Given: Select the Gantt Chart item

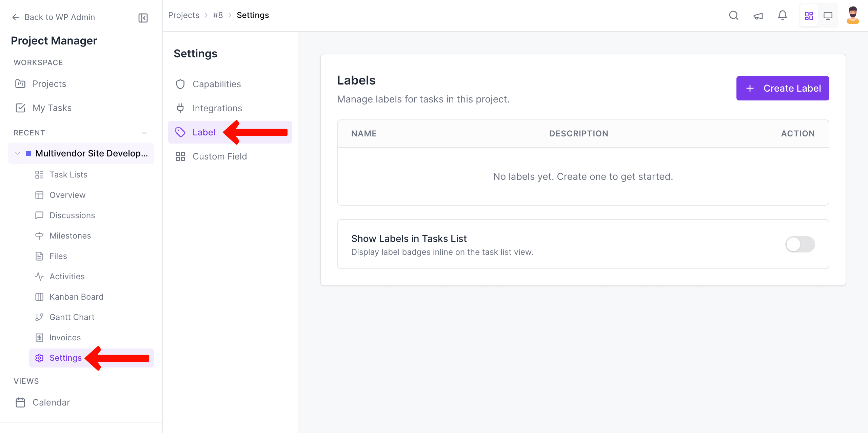Looking at the screenshot, I should coord(72,317).
